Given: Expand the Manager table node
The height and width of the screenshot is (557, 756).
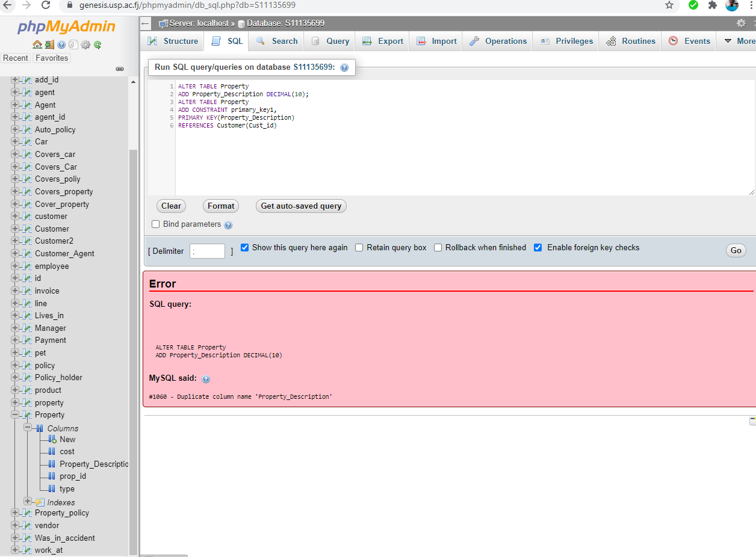Looking at the screenshot, I should tap(15, 328).
